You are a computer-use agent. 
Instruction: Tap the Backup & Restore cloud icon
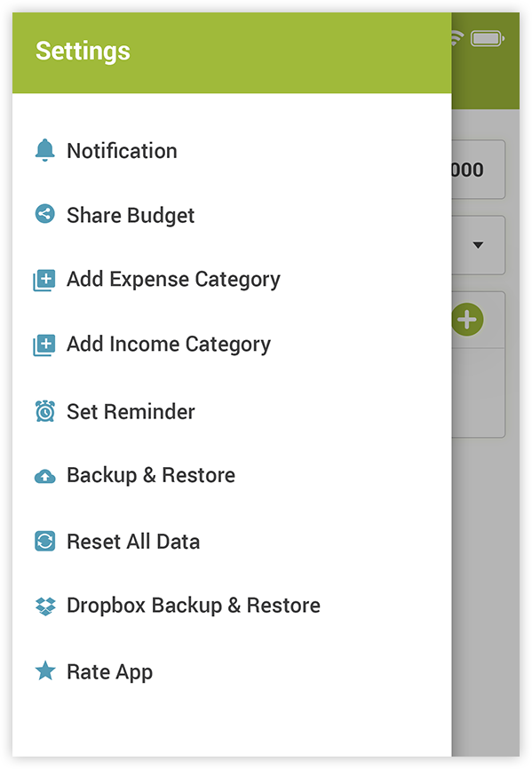(x=44, y=476)
